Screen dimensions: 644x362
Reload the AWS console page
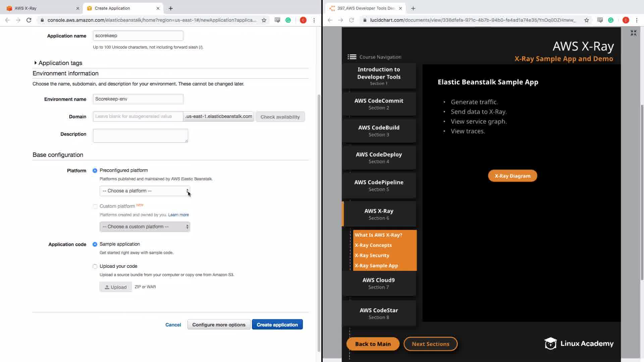(29, 20)
